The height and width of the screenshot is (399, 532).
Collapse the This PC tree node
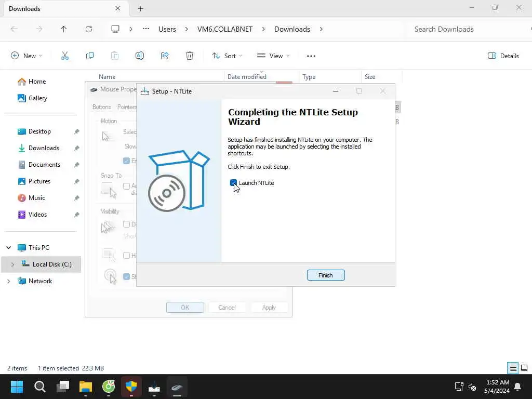click(9, 248)
